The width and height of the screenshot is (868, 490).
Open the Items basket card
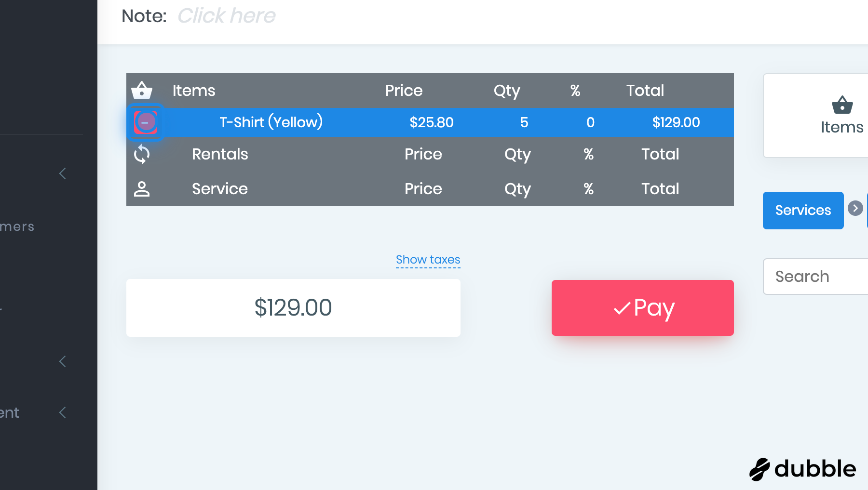click(x=841, y=116)
